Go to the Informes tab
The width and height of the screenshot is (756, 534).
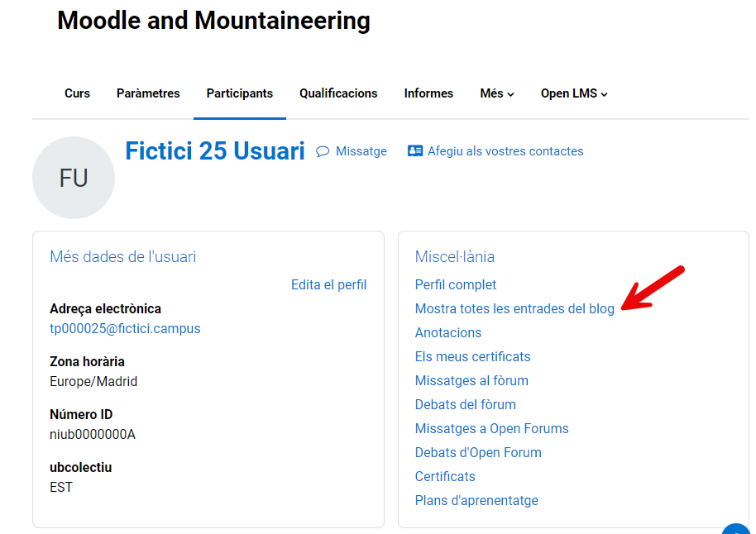click(x=428, y=93)
